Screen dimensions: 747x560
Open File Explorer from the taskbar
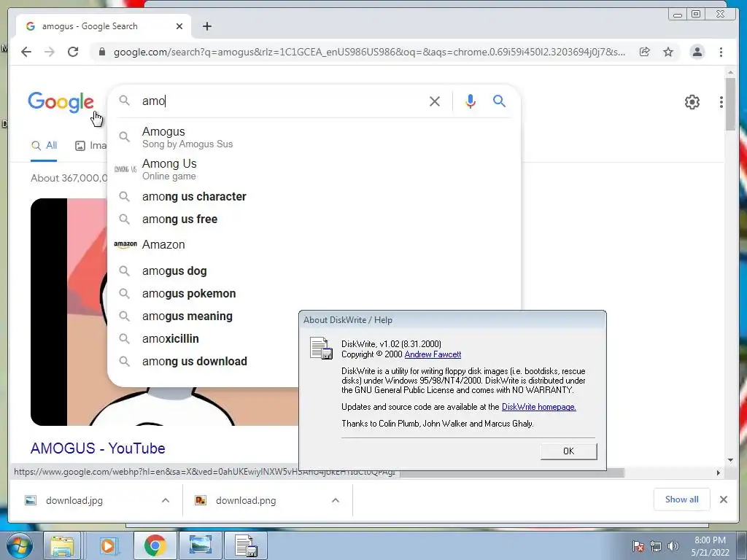tap(62, 545)
